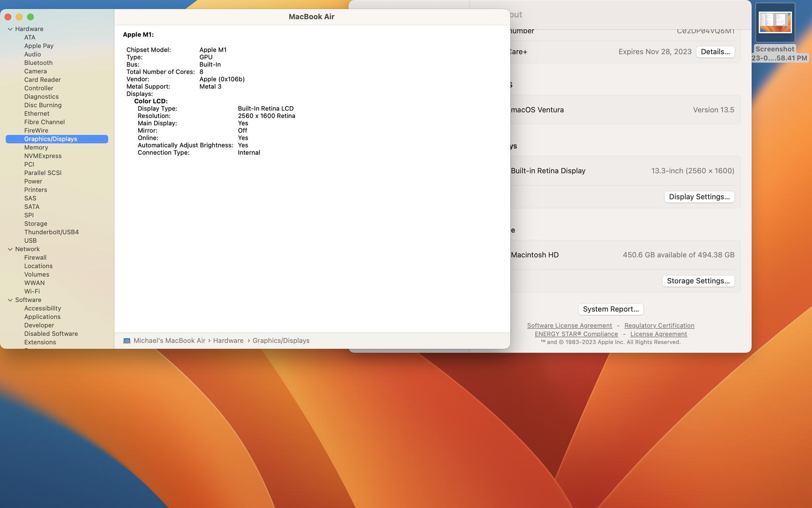The image size is (812, 508).
Task: Select Controller in the sidebar
Action: click(39, 88)
